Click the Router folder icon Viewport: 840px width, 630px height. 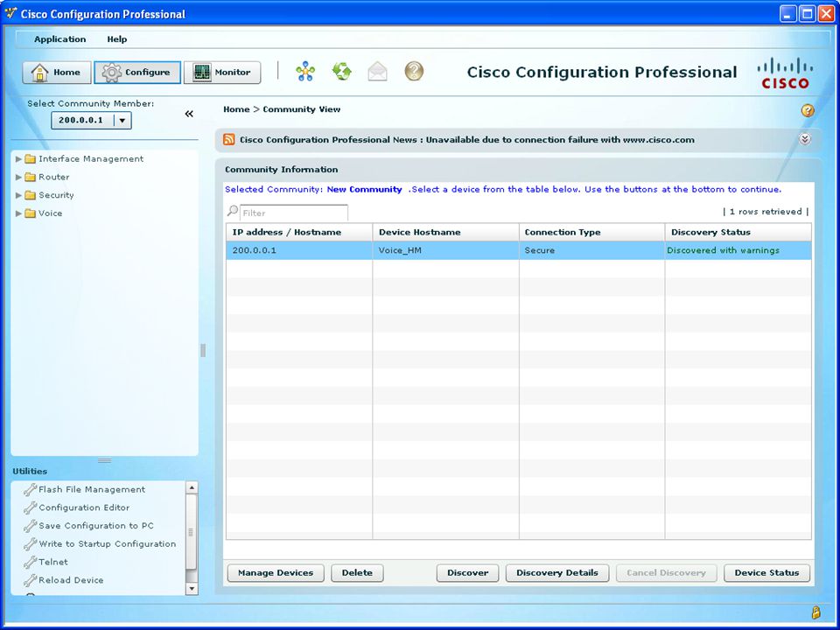(x=31, y=177)
